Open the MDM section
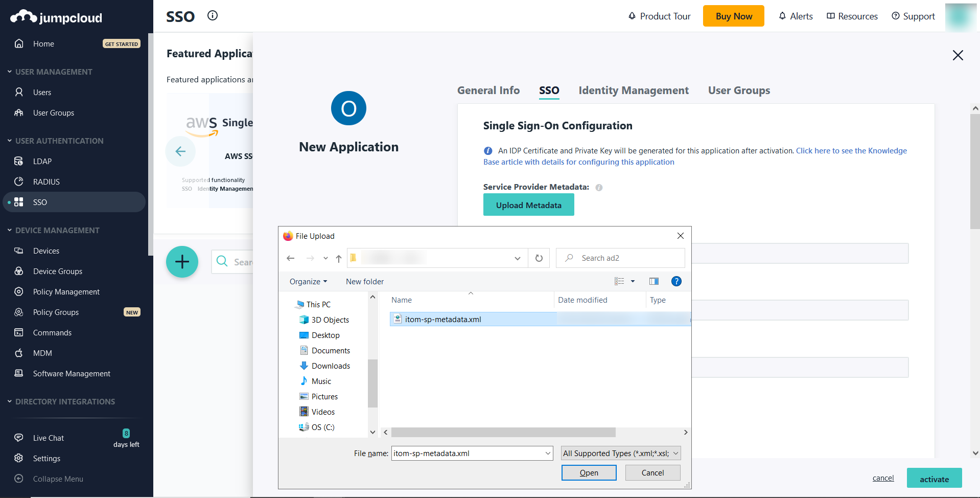This screenshot has height=498, width=980. pos(42,353)
